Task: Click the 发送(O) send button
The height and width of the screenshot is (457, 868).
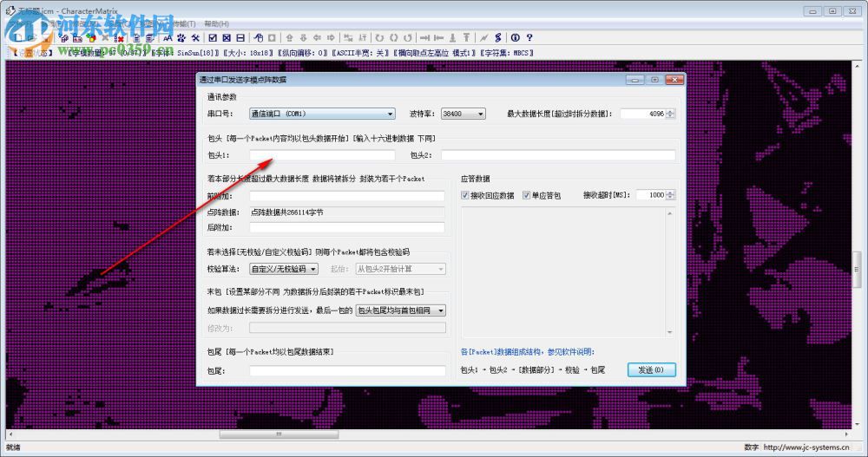Action: click(x=652, y=369)
